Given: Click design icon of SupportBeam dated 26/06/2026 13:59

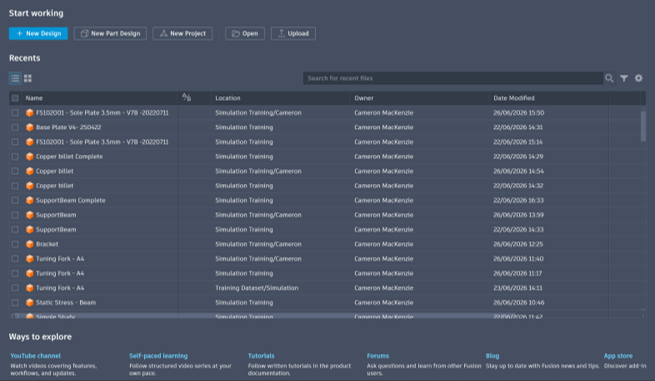Looking at the screenshot, I should (x=30, y=215).
